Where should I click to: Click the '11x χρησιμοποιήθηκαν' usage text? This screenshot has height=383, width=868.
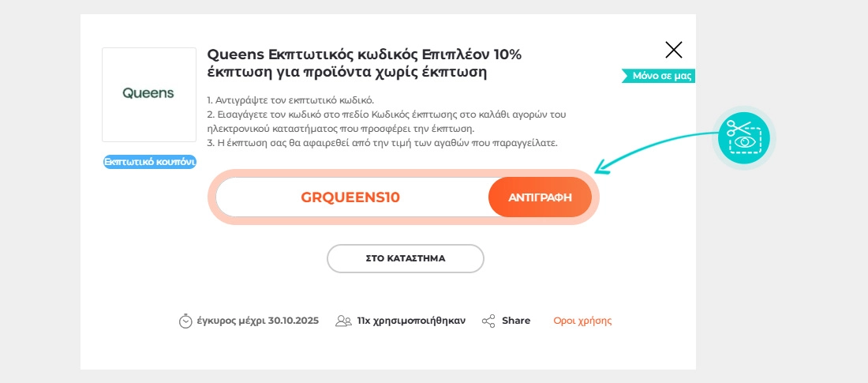[x=411, y=321]
